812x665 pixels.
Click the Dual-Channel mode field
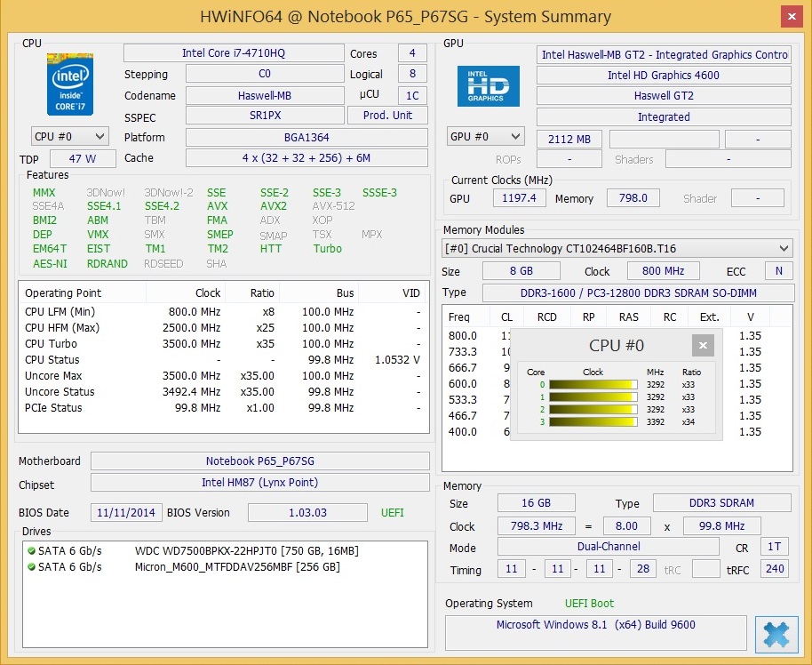coord(609,546)
